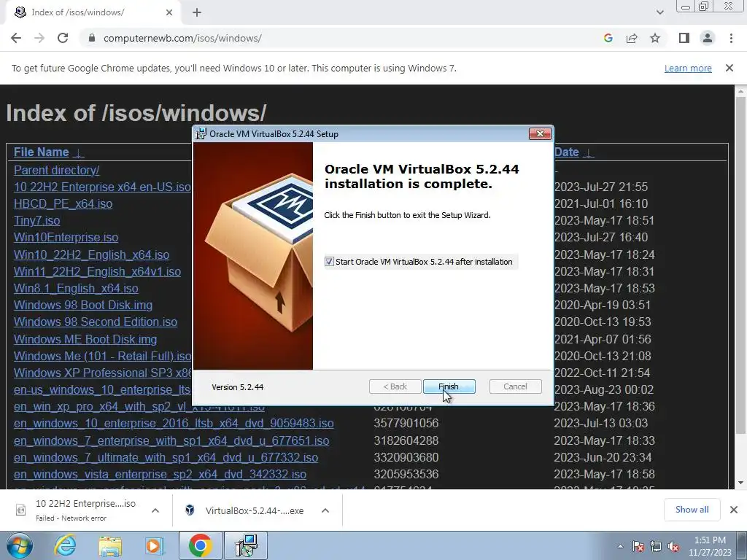The height and width of the screenshot is (560, 747).
Task: Open Windows Media Player from taskbar
Action: point(155,545)
